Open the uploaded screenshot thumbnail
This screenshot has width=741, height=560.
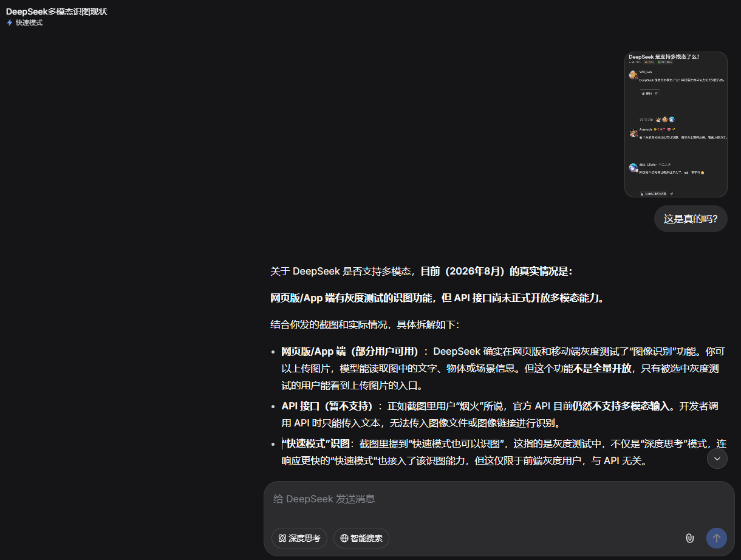pyautogui.click(x=676, y=125)
